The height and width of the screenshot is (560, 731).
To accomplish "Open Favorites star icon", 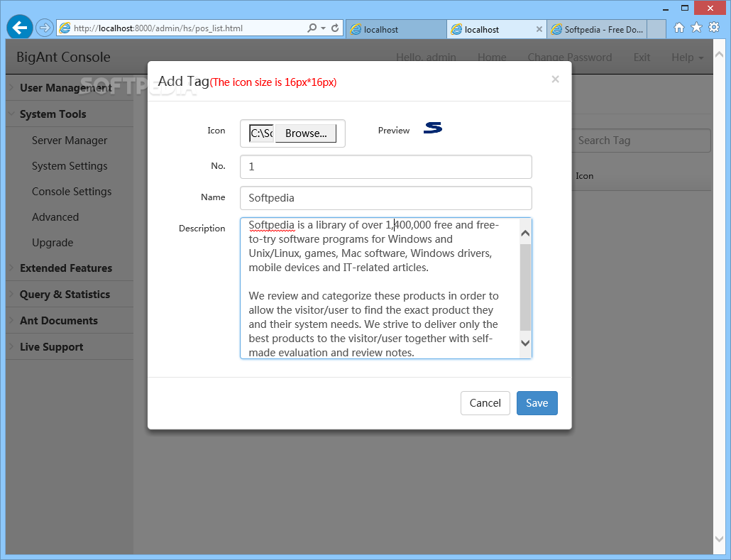I will 696,28.
